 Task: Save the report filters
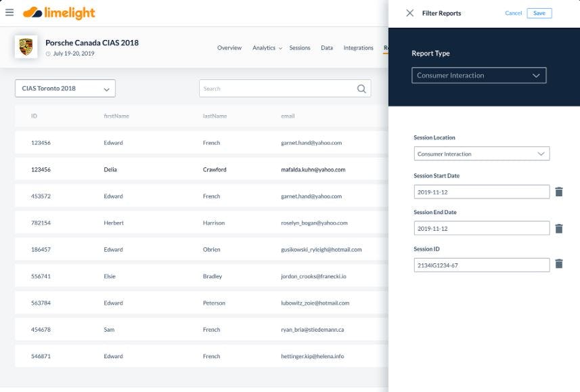(539, 13)
